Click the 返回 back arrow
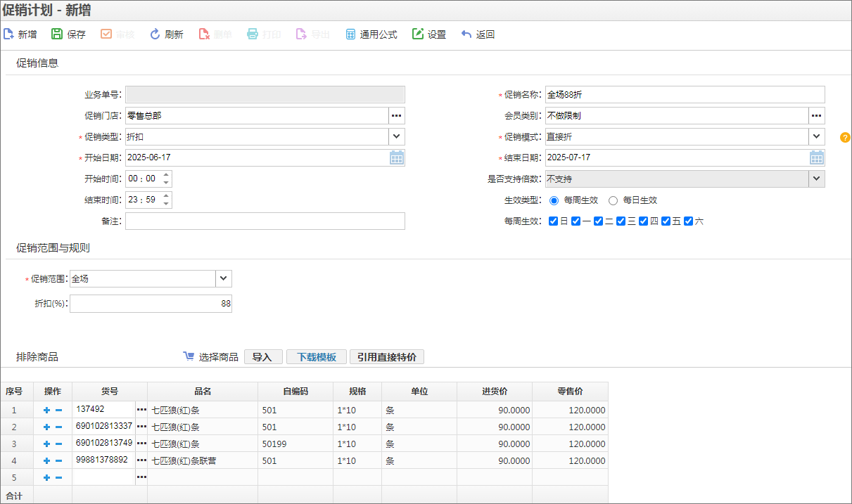 pyautogui.click(x=466, y=34)
